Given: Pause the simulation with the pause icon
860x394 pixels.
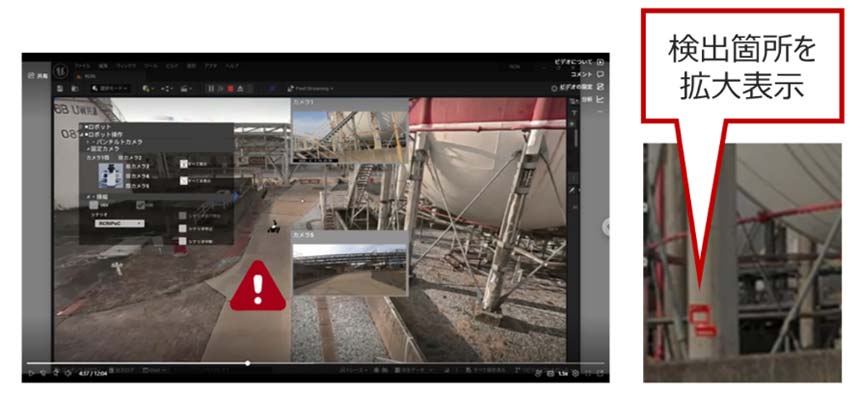Looking at the screenshot, I should (211, 88).
